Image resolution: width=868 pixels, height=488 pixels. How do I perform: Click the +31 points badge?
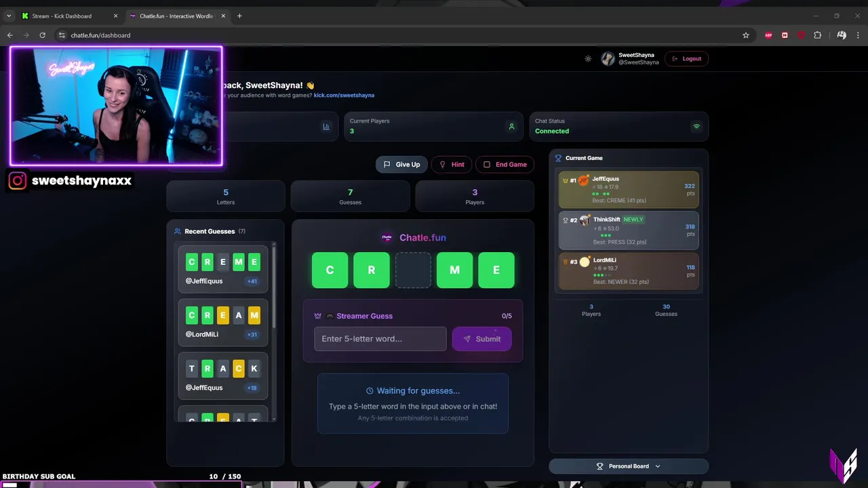coord(252,335)
